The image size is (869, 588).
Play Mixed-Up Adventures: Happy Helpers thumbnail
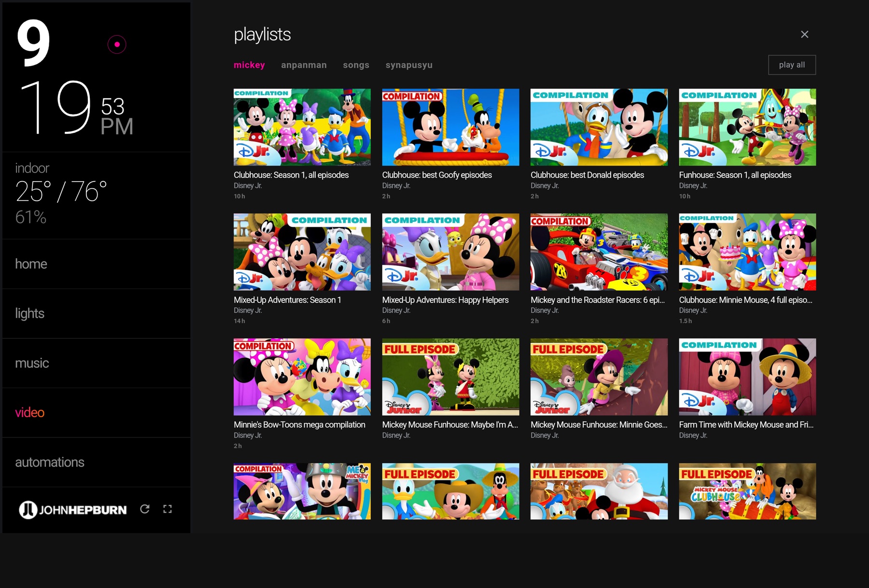(450, 252)
